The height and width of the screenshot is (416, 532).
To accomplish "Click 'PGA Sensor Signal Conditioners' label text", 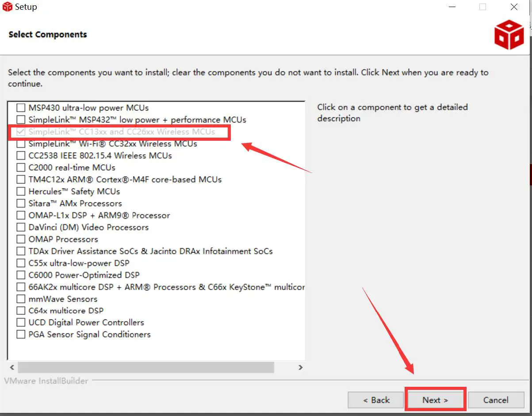I will point(89,334).
